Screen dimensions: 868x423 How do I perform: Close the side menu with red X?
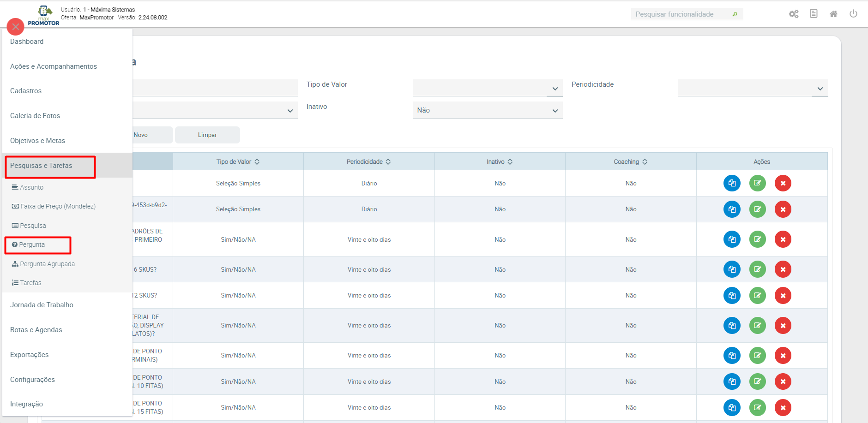(x=16, y=27)
